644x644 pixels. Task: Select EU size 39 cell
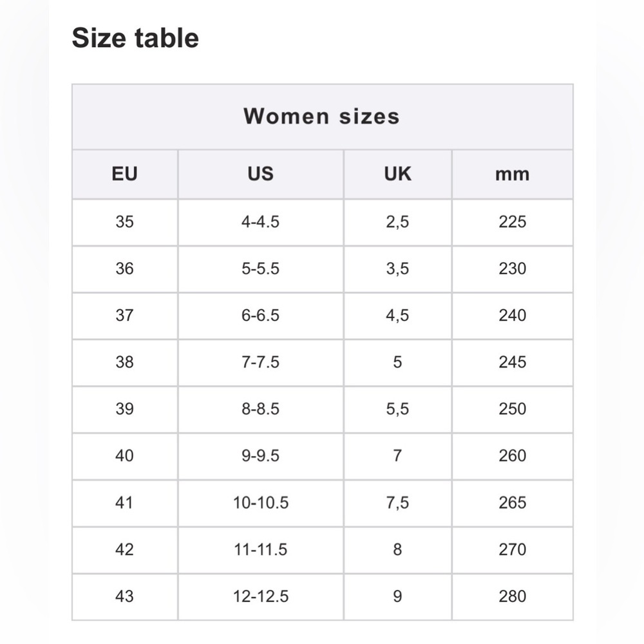tap(125, 410)
